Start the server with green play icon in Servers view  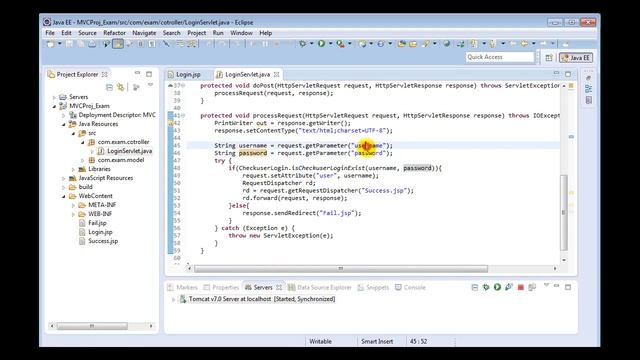click(x=497, y=287)
